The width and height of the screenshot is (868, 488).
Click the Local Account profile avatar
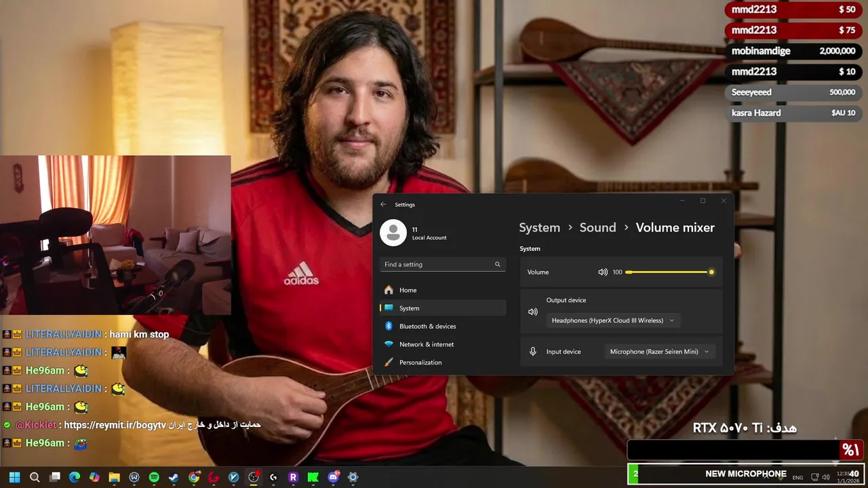tap(393, 232)
